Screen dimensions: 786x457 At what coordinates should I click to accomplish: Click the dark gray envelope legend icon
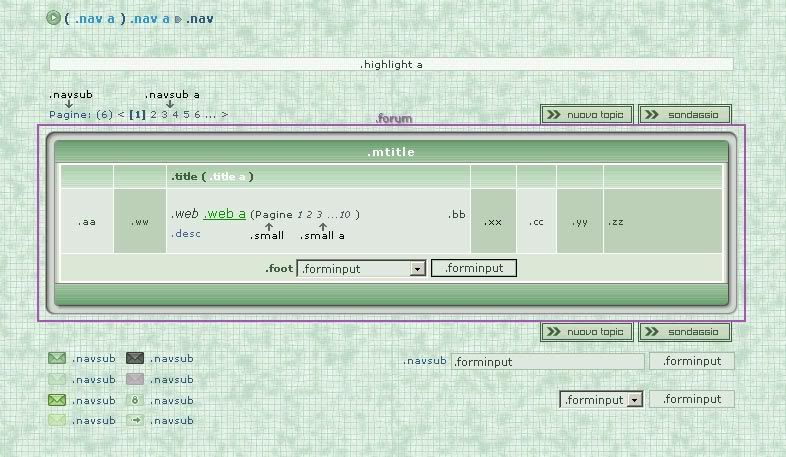point(135,358)
